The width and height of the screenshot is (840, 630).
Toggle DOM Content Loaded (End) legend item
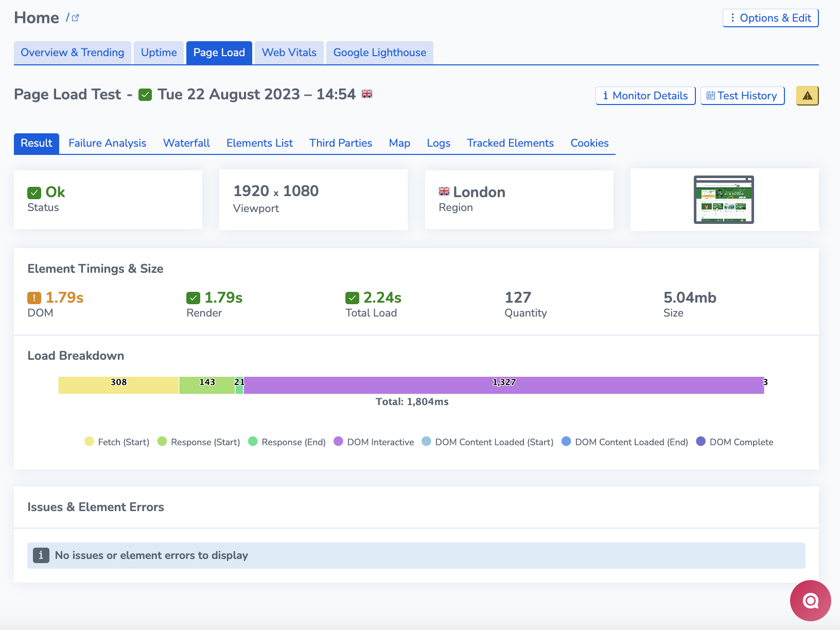pyautogui.click(x=625, y=442)
